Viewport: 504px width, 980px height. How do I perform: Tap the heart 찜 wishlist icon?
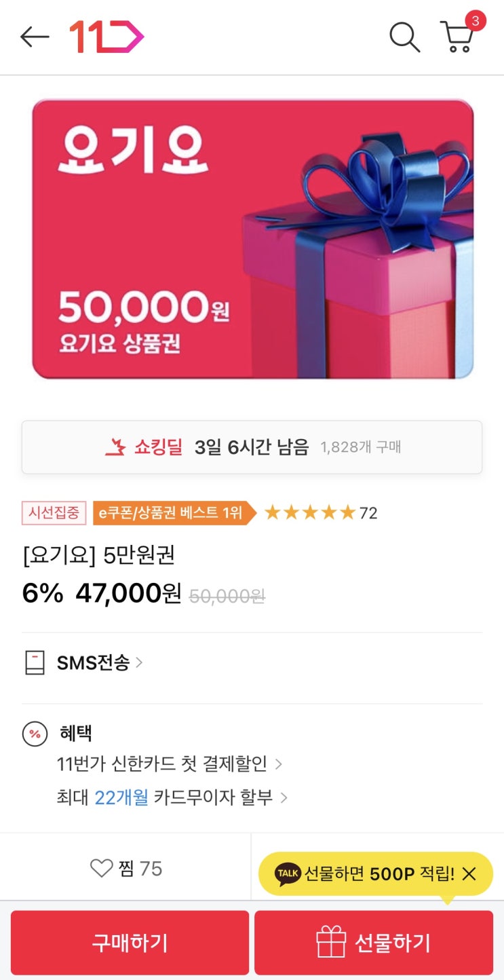(102, 868)
